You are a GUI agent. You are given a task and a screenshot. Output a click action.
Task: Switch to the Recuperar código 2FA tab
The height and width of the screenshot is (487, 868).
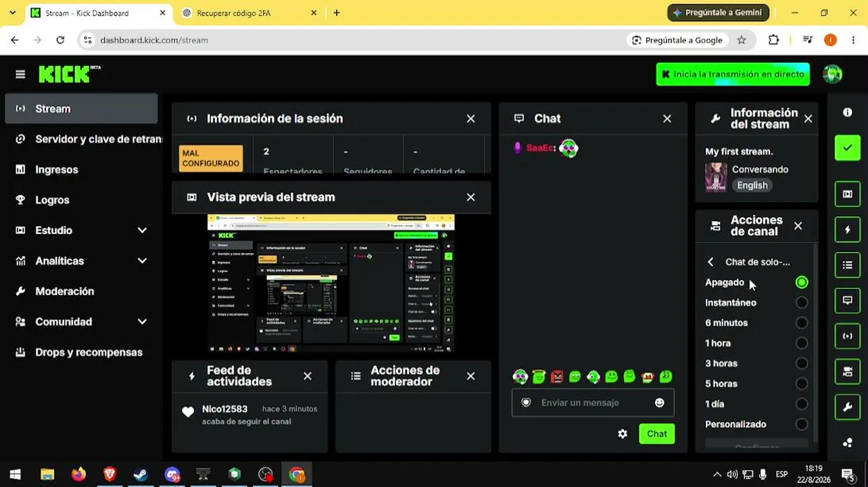click(249, 13)
